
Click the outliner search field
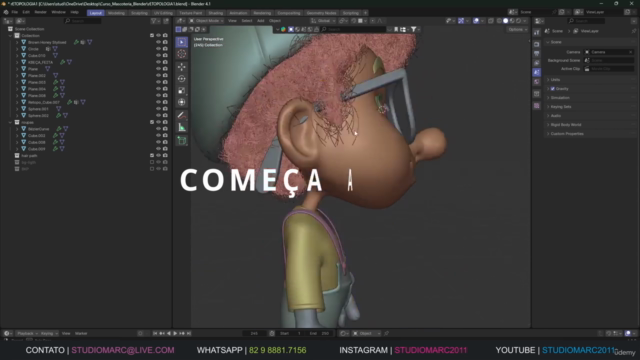[x=83, y=21]
